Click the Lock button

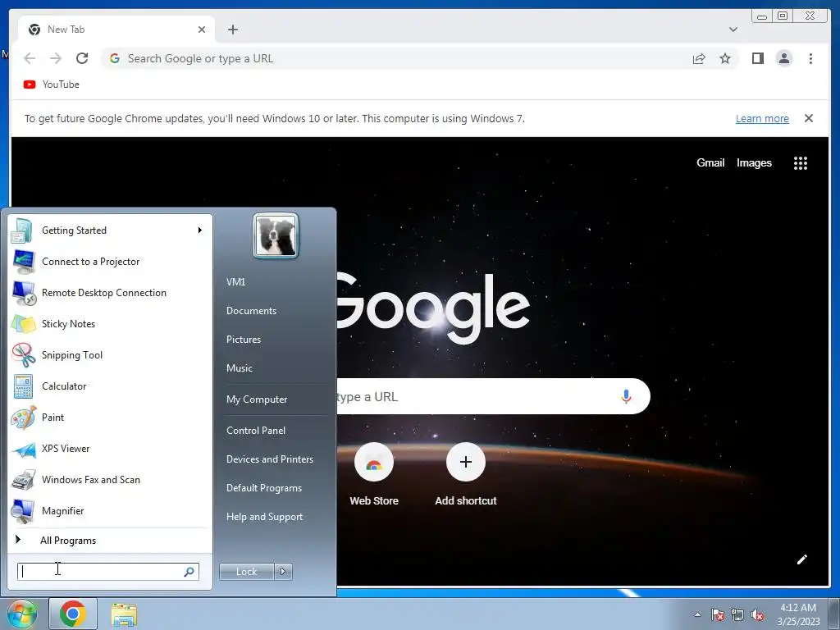[247, 572]
